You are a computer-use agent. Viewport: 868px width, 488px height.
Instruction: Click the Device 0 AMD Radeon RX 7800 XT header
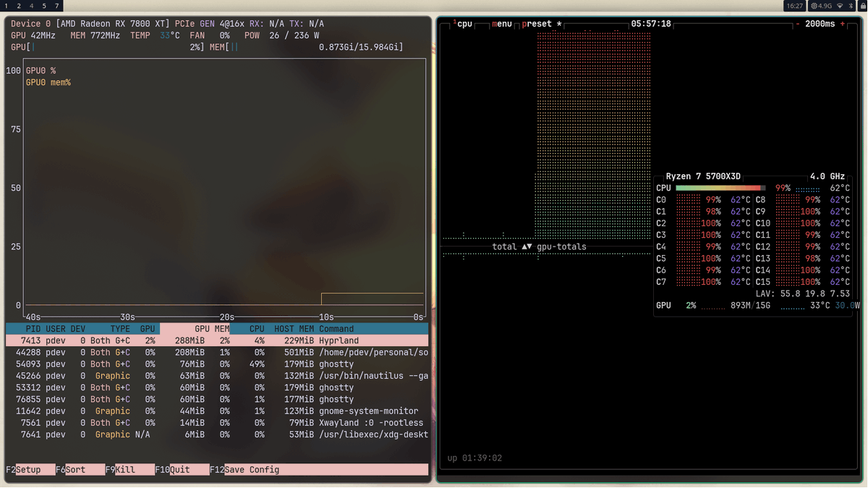[90, 24]
